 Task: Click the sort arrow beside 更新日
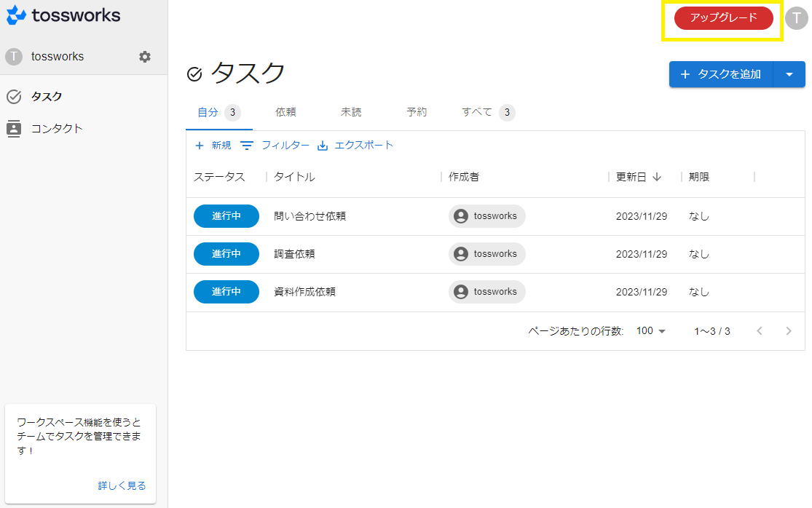(x=657, y=177)
